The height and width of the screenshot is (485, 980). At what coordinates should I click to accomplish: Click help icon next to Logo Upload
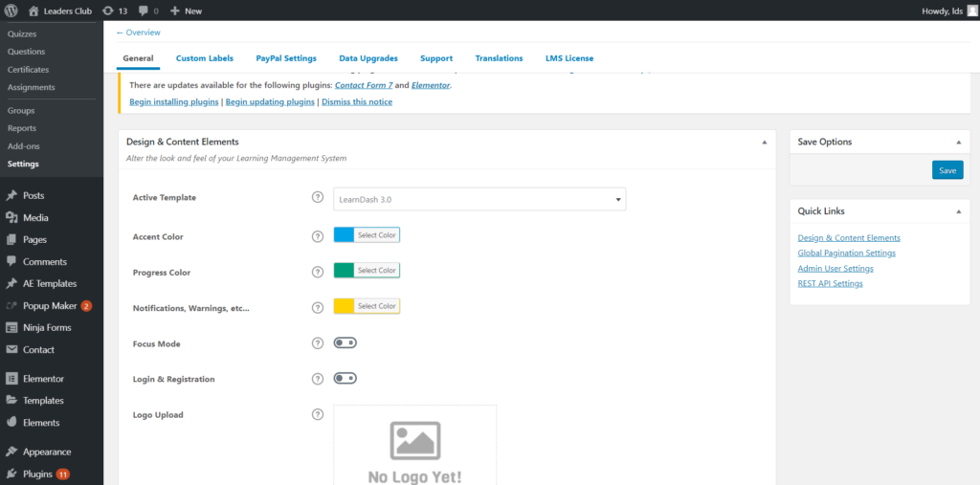318,414
